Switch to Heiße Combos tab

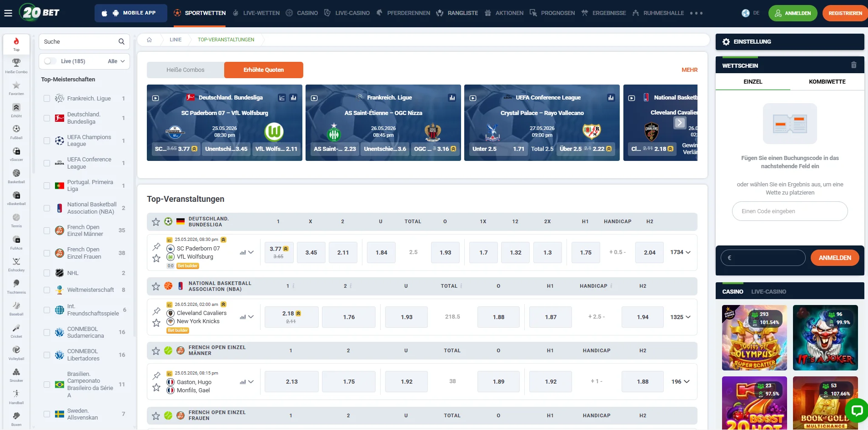[x=186, y=70]
